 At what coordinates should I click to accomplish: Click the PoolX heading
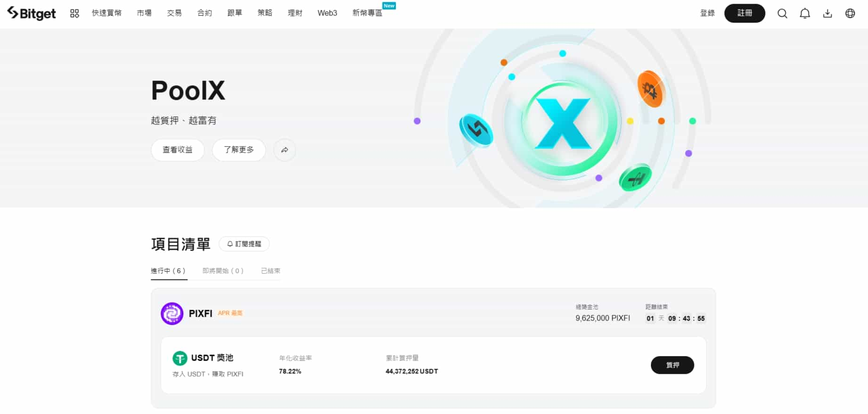188,91
